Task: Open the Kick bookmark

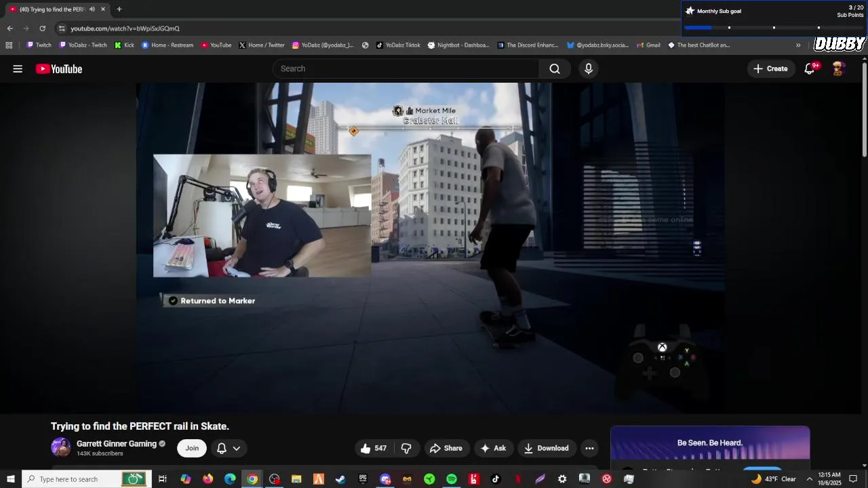Action: click(x=124, y=45)
